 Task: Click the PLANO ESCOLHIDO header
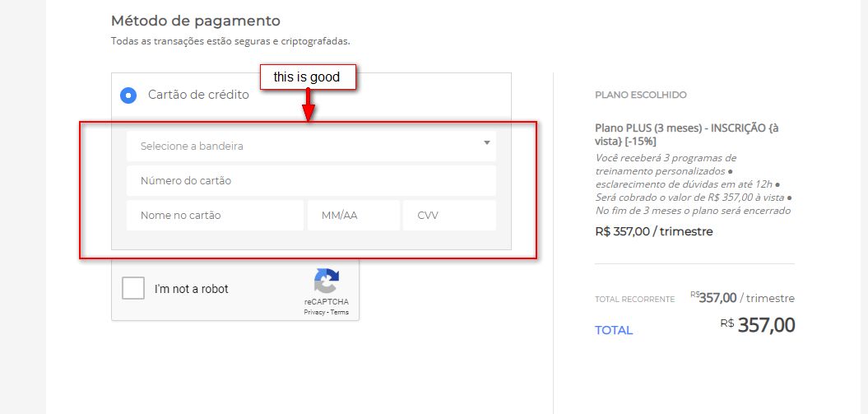641,95
